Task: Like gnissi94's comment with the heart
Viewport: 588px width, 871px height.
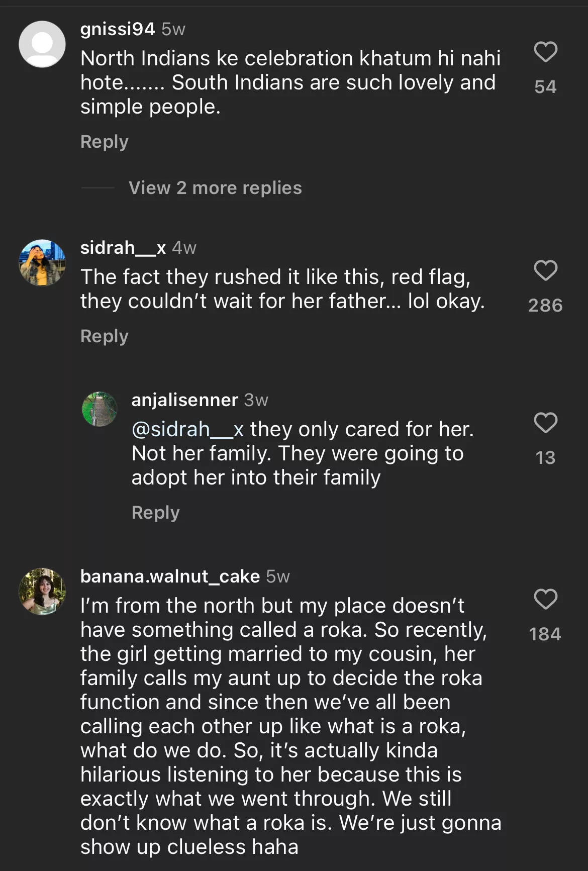Action: coord(545,52)
